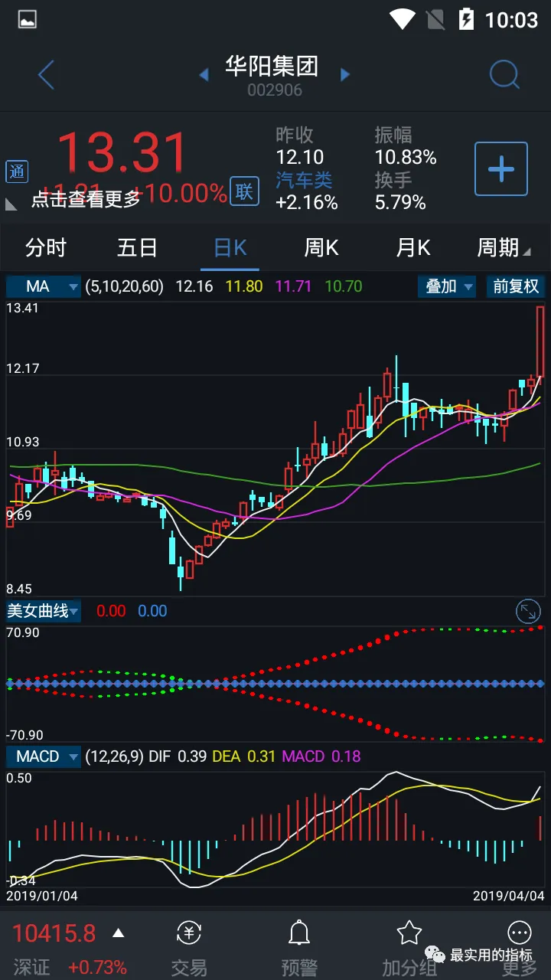Tap the 联 badge icon
Screen dimensions: 551x980
pyautogui.click(x=244, y=191)
